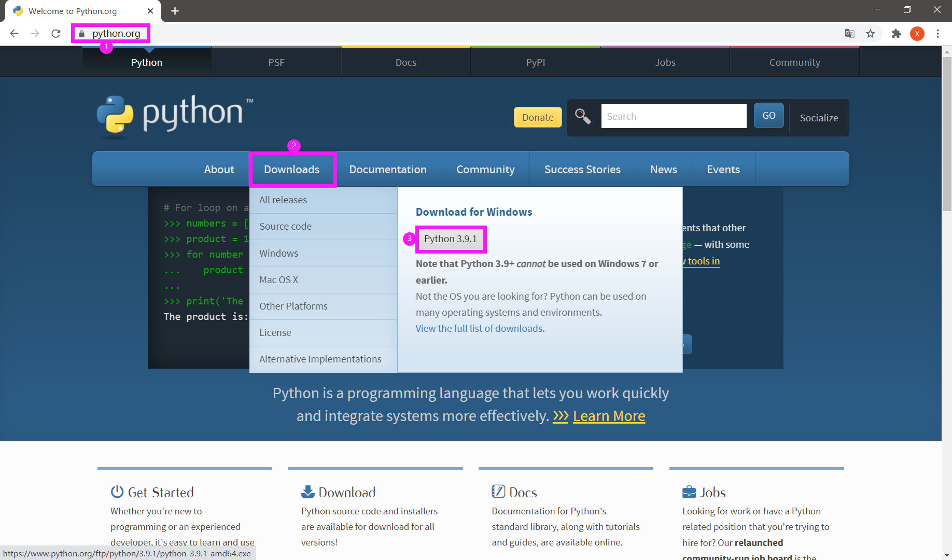The height and width of the screenshot is (560, 952).
Task: Select Other Platforms in Downloads dropdown
Action: click(324, 306)
